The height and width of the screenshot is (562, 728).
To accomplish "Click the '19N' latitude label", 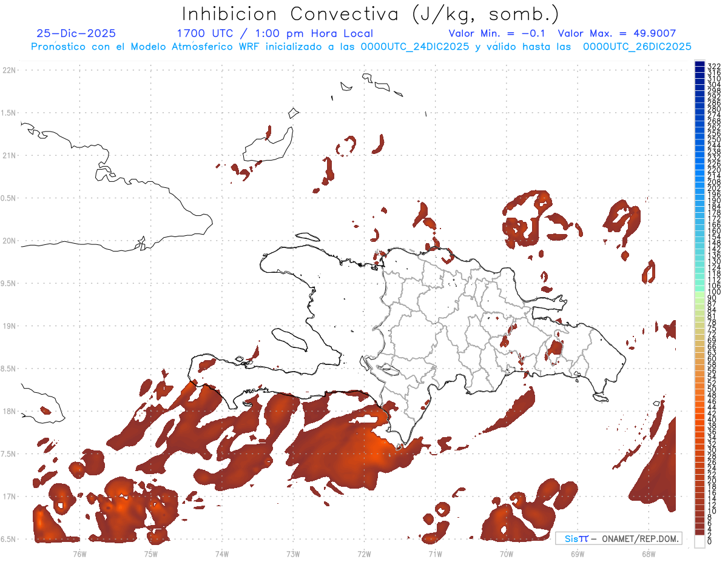I will pyautogui.click(x=9, y=326).
